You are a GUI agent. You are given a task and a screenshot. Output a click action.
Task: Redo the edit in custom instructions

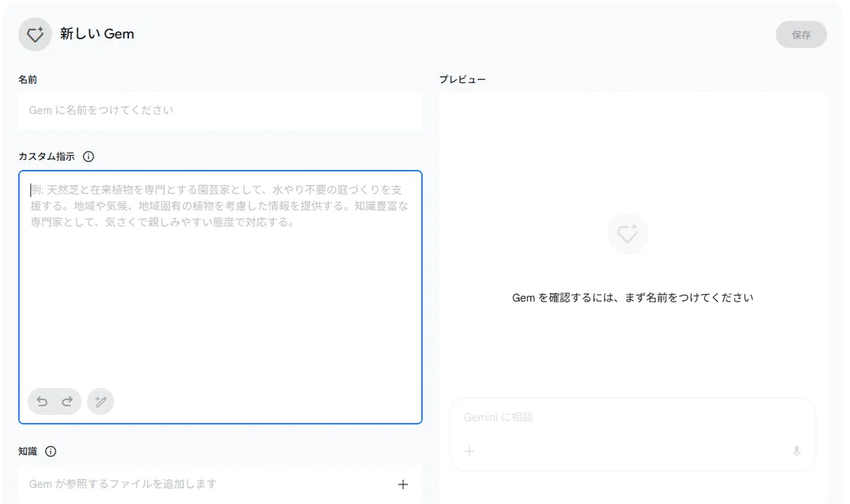(x=67, y=401)
